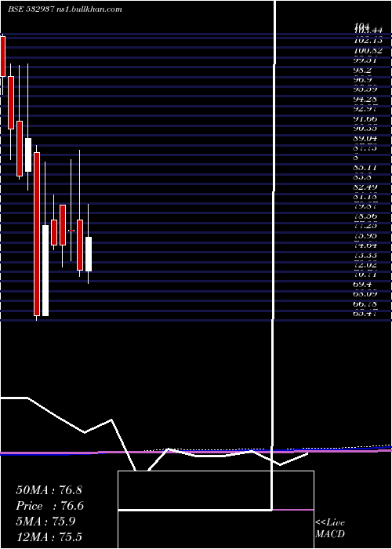Click price axis label 91.66
This screenshot has height=549, width=392.
(x=366, y=119)
